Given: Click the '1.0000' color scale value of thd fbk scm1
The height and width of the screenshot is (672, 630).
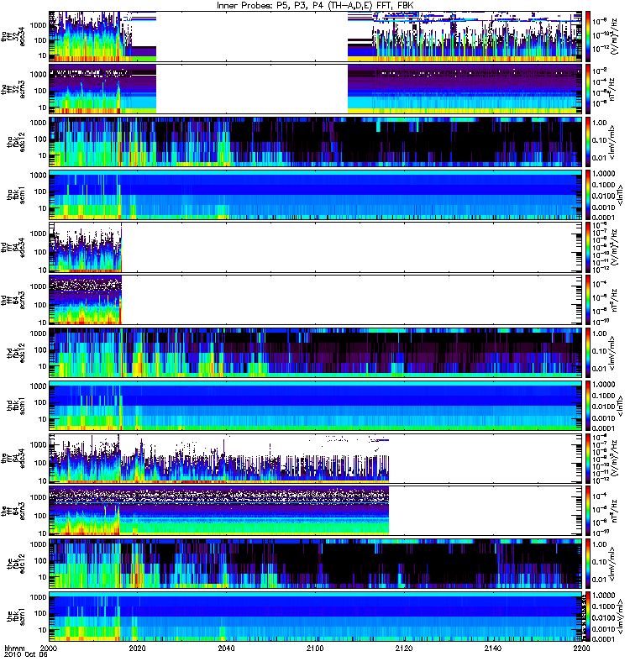Looking at the screenshot, I should 603,385.
